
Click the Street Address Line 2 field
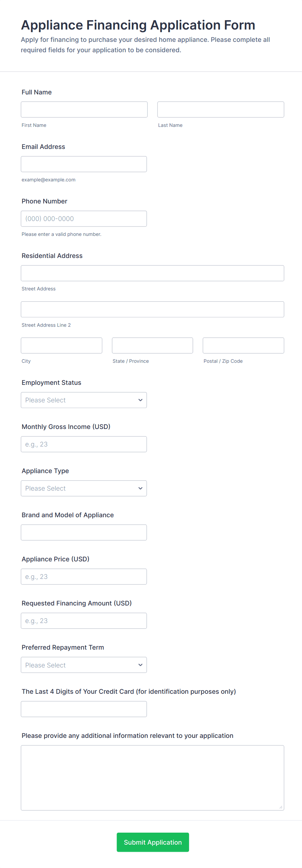152,309
